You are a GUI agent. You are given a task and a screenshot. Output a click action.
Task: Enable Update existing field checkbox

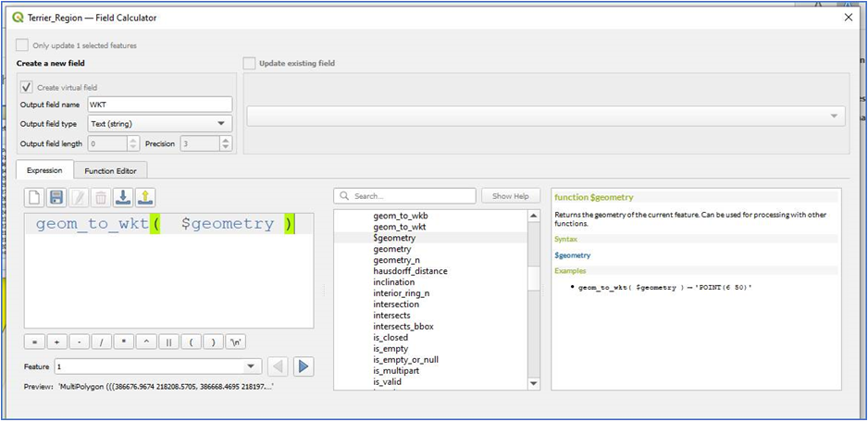click(x=250, y=63)
